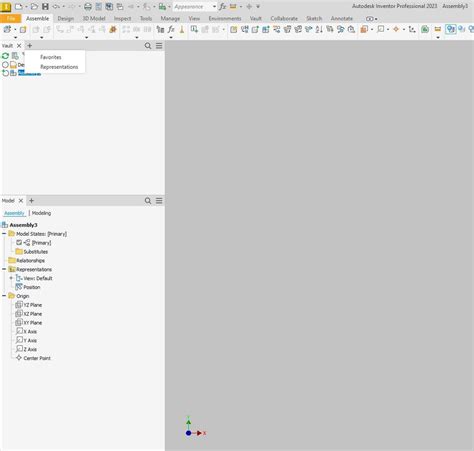Click the highlighted pin icon at ribbon right end
The image size is (474, 451).
[451, 29]
